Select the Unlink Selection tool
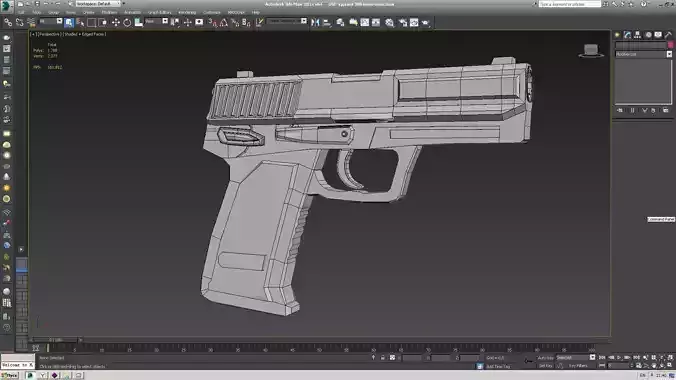 (19, 22)
